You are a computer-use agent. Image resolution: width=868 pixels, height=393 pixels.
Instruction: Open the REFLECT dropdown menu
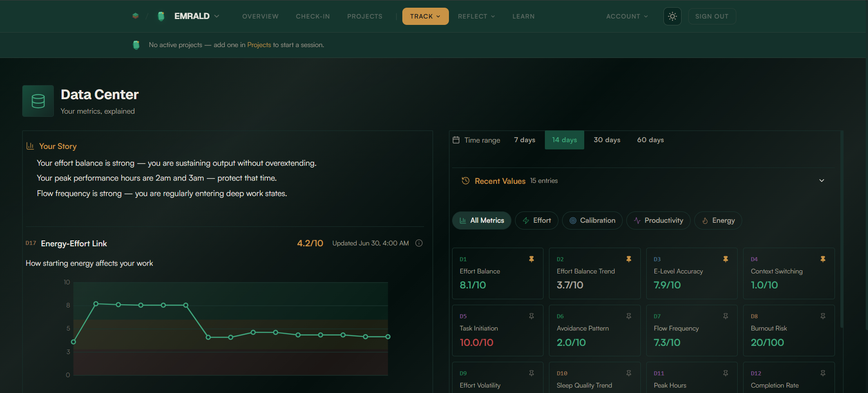[x=476, y=16]
